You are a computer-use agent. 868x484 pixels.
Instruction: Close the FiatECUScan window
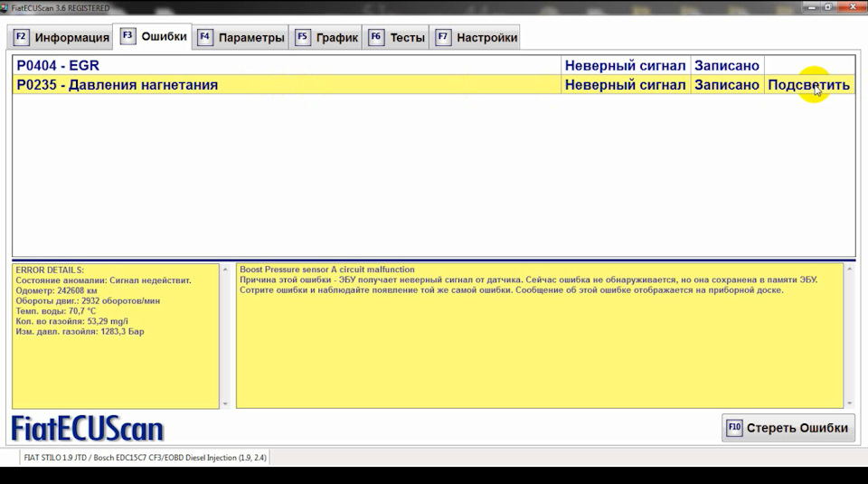tap(853, 7)
